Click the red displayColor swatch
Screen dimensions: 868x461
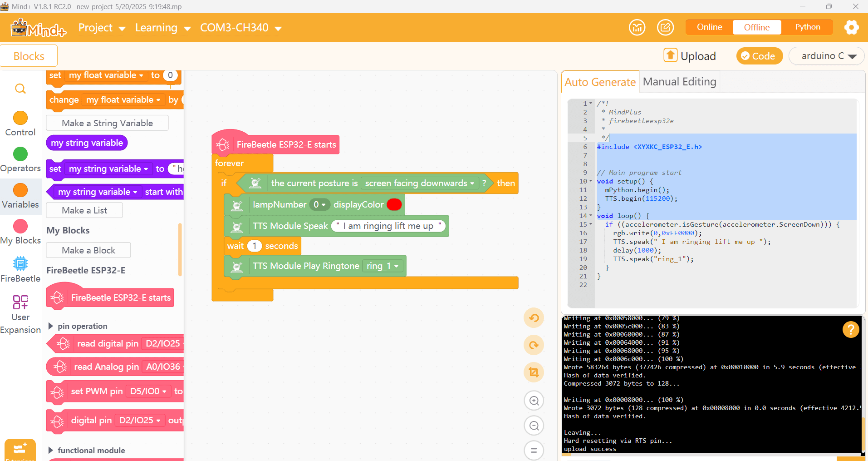tap(394, 205)
